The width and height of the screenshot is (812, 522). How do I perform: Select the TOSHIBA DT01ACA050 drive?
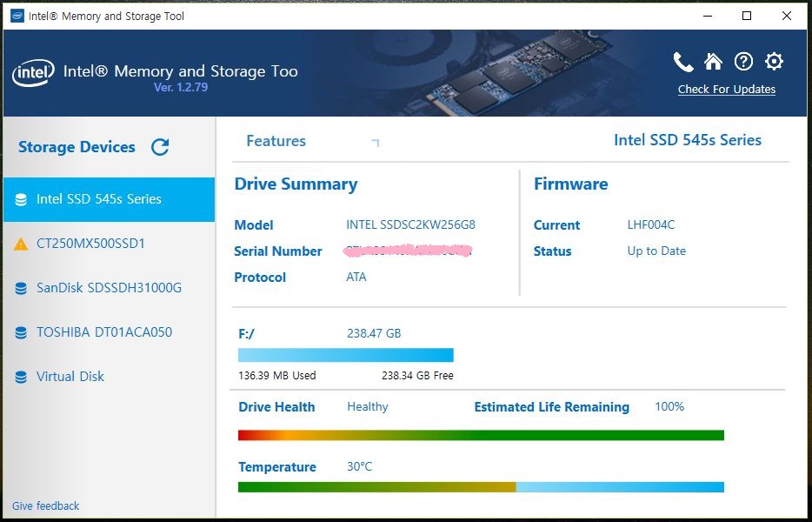coord(109,332)
